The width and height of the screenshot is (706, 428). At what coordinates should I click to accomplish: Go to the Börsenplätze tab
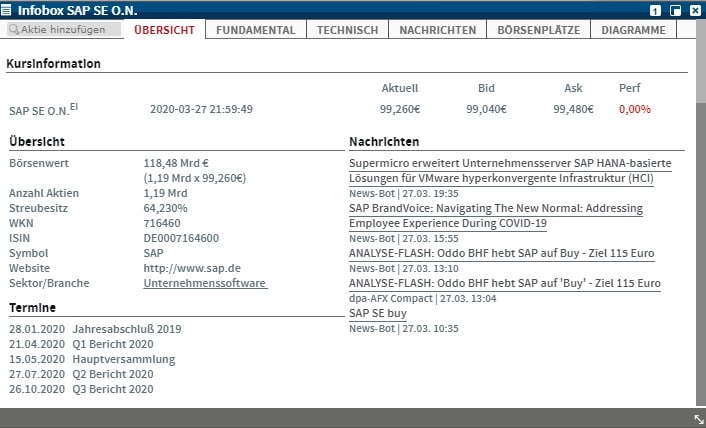coord(538,30)
